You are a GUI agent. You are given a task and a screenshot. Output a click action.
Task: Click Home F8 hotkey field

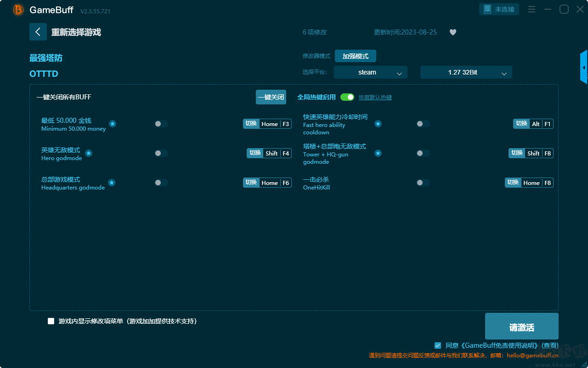537,183
